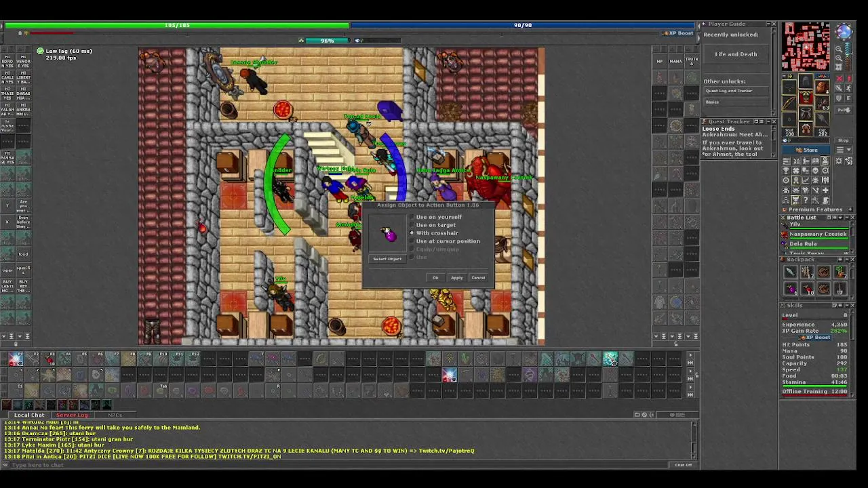Select the 'Use on yourself' radio option
This screenshot has height=488, width=868.
(435, 217)
